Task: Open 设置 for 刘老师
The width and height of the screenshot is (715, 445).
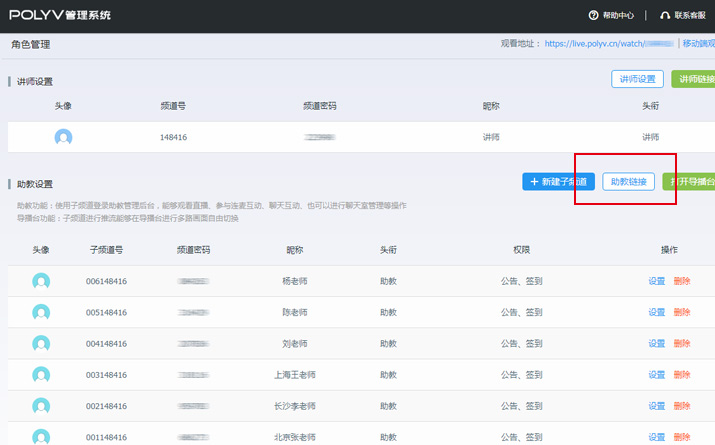Action: tap(656, 344)
